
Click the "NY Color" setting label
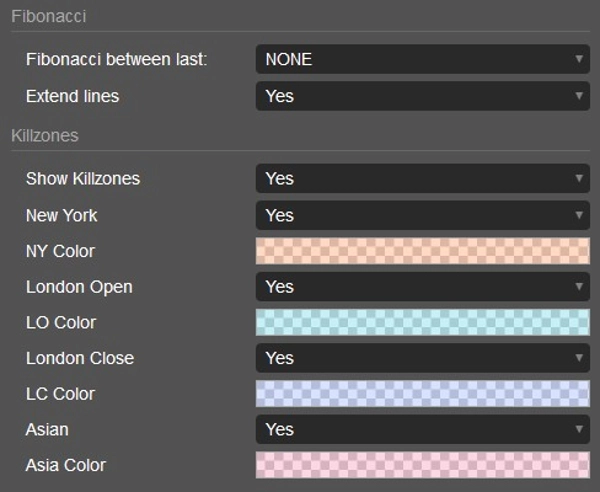click(60, 251)
